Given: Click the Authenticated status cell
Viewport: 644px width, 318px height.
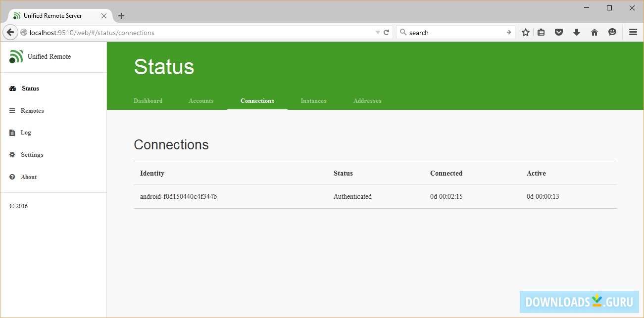Looking at the screenshot, I should point(352,197).
